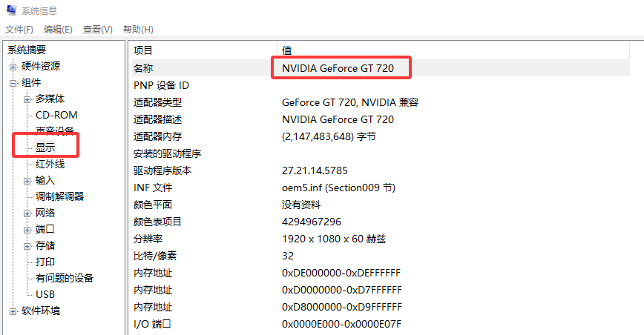Select the 比特/像素 row label
This screenshot has height=335, width=644.
(x=155, y=256)
